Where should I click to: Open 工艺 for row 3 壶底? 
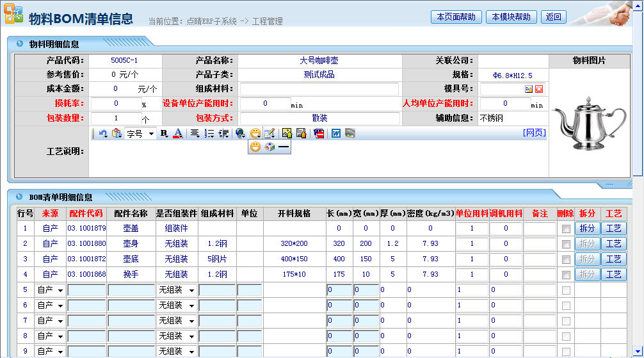613,259
